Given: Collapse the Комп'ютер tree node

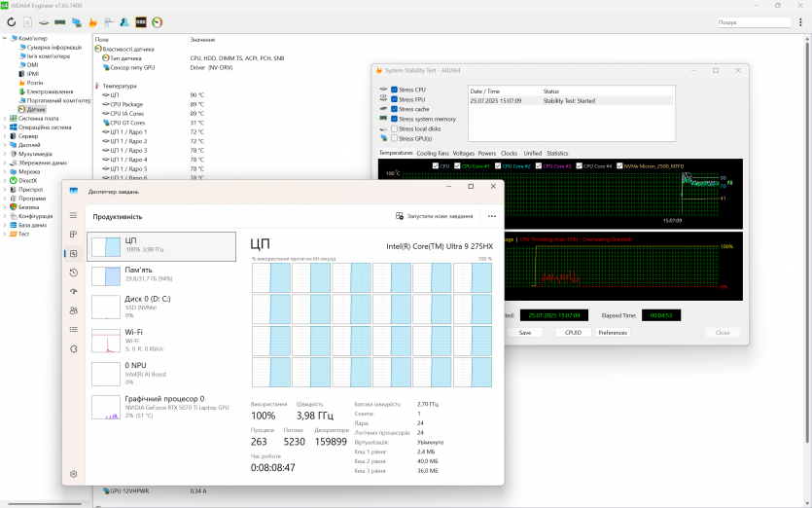Looking at the screenshot, I should click(4, 39).
